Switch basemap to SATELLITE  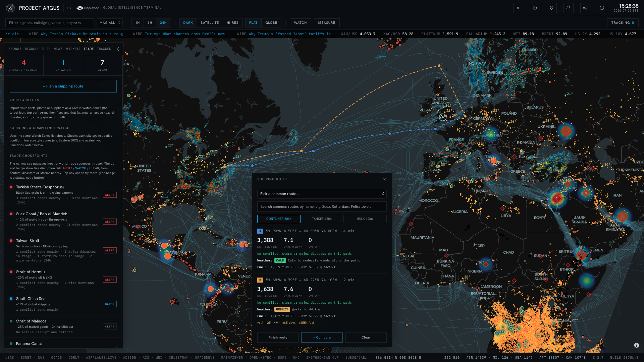point(210,23)
